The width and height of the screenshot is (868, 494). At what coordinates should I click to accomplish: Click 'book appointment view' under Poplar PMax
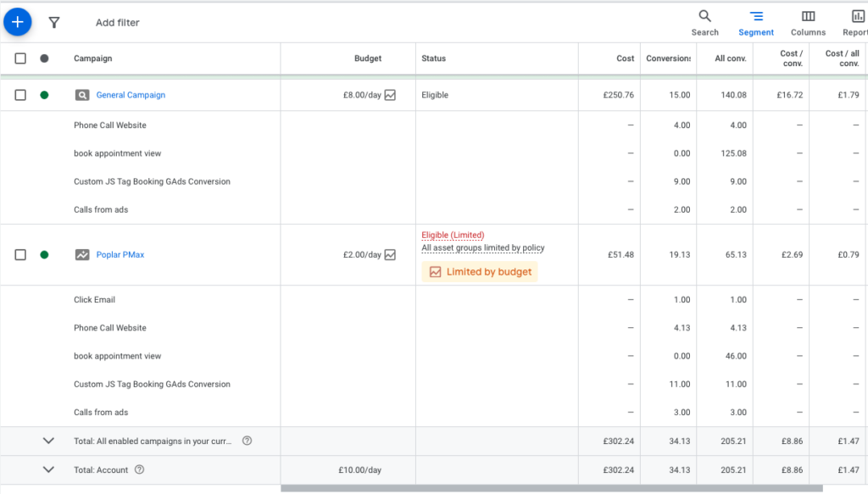coord(117,356)
